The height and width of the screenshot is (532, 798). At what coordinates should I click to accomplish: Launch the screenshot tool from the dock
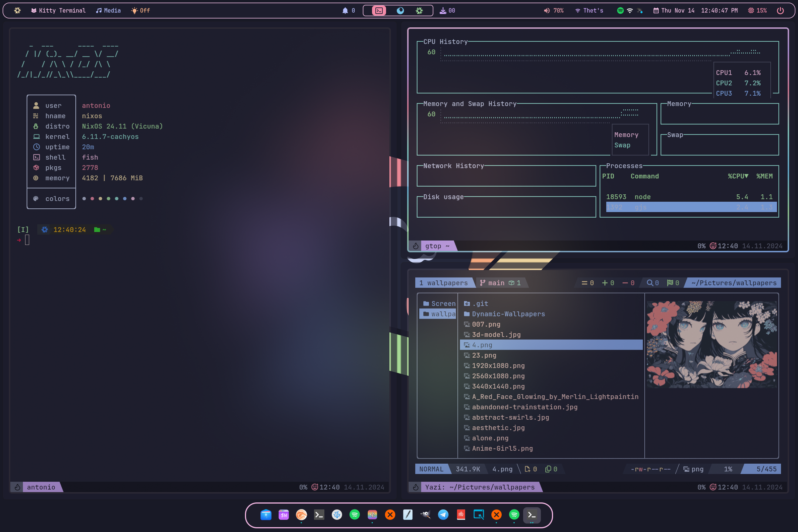tap(478, 515)
